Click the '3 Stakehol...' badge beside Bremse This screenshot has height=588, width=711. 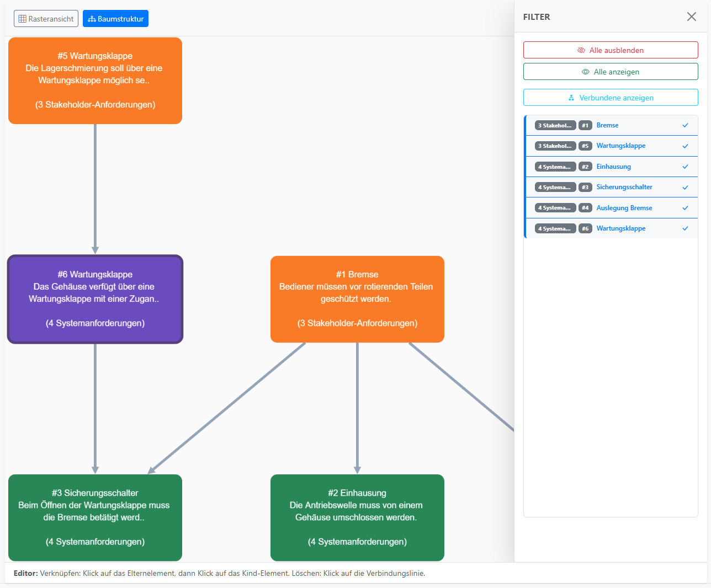pos(555,125)
